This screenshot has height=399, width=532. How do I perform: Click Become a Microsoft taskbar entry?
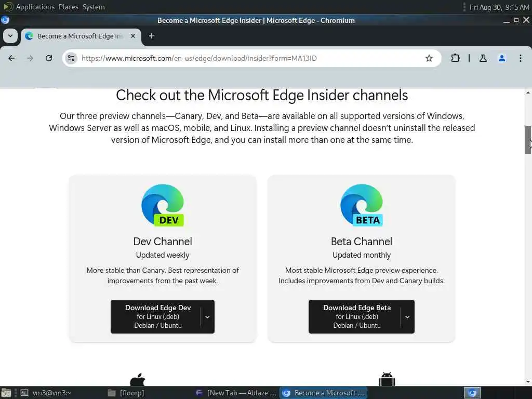coord(323,393)
